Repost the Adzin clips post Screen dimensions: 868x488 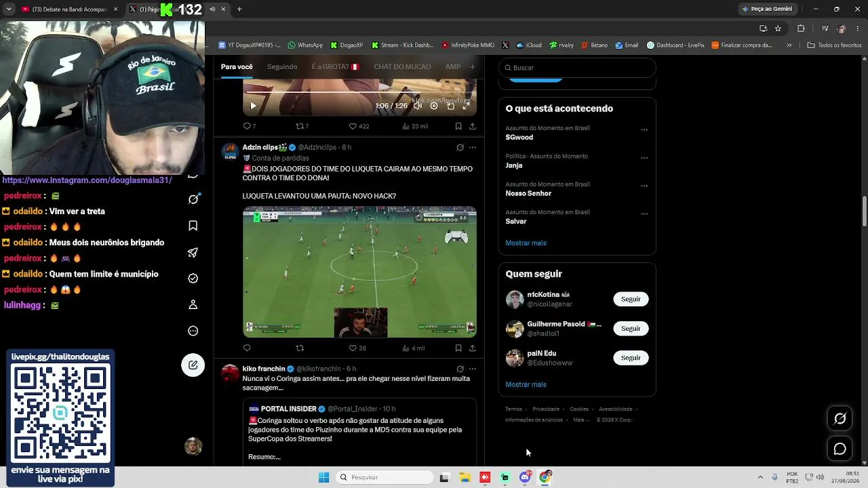point(300,348)
